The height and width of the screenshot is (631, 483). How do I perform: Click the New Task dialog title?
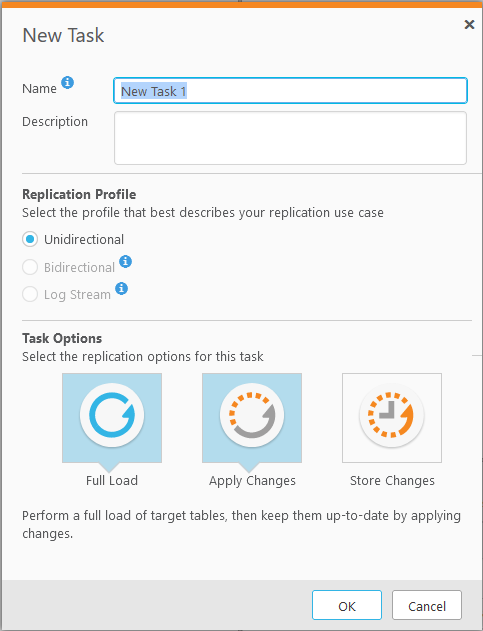(x=63, y=35)
